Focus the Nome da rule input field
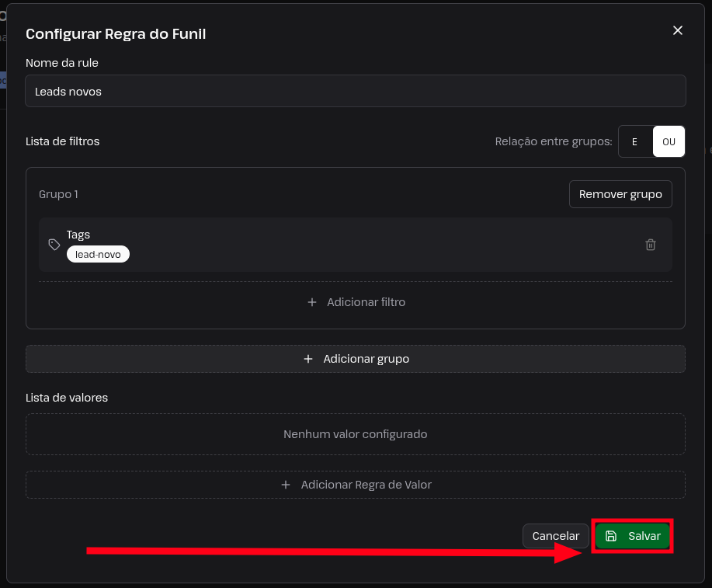 pyautogui.click(x=356, y=92)
